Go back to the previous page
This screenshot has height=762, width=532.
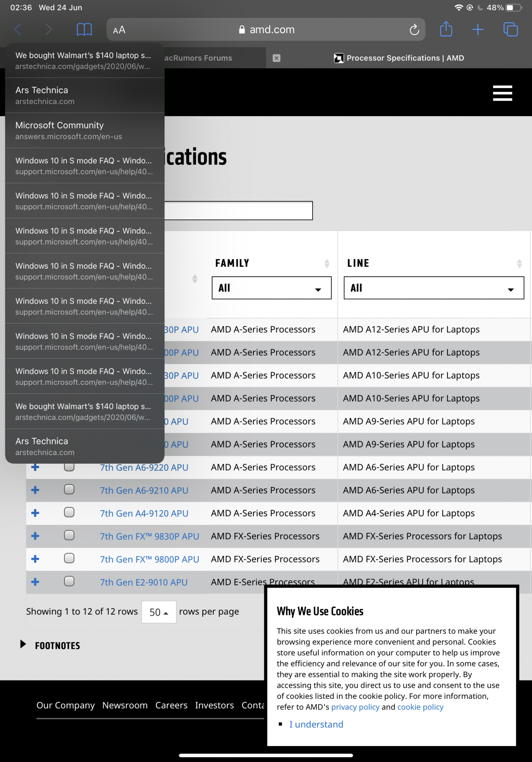pos(18,29)
